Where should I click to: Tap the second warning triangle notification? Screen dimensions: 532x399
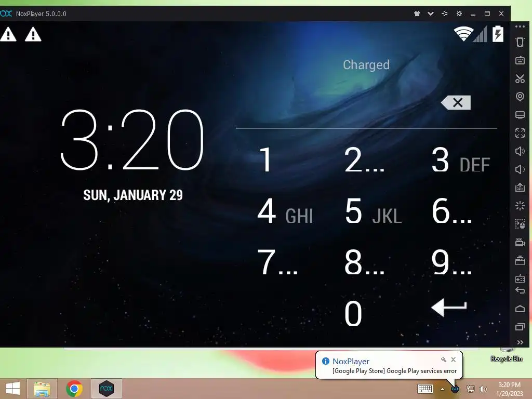click(x=33, y=34)
